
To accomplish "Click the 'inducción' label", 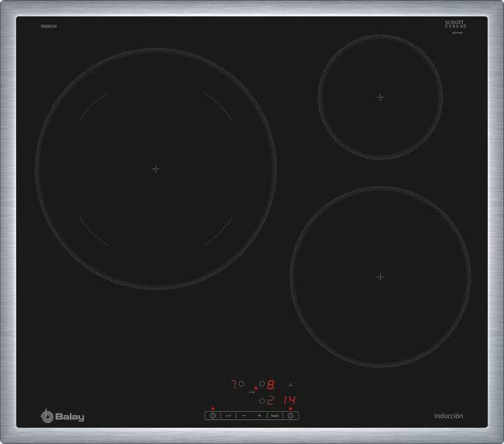I will click(x=449, y=416).
